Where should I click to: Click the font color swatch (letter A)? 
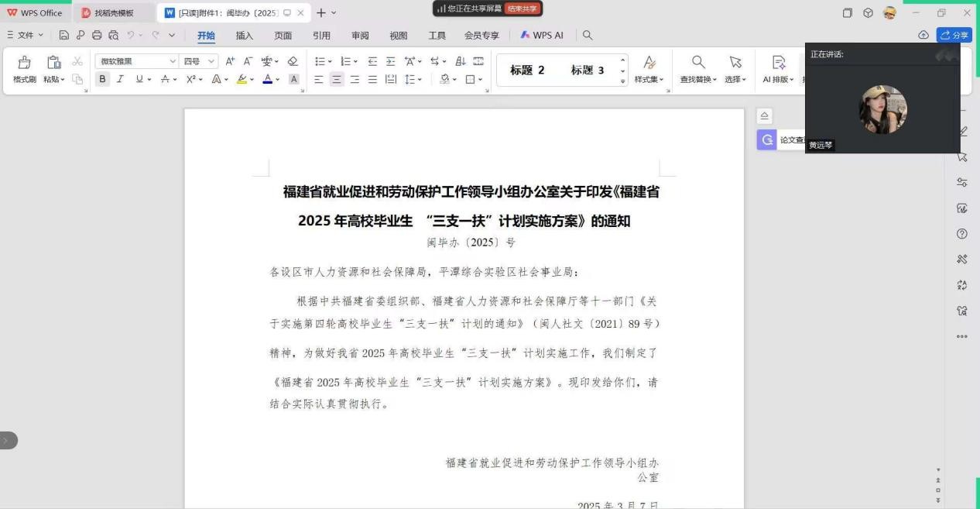tap(267, 79)
